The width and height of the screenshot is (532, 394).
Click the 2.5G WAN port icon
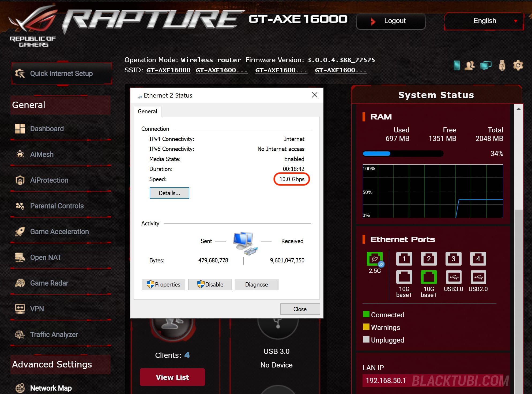point(375,259)
